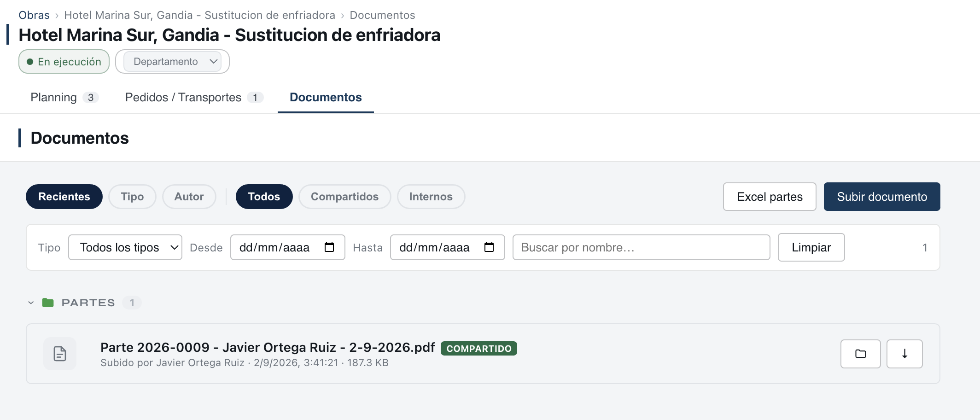
Task: Click the document file icon beside Parte 2026-0009
Action: click(x=60, y=354)
